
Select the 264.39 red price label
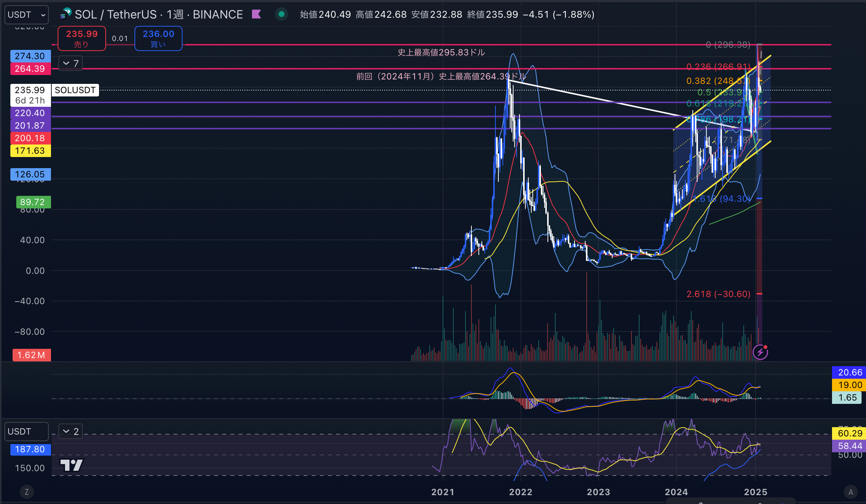pyautogui.click(x=30, y=69)
